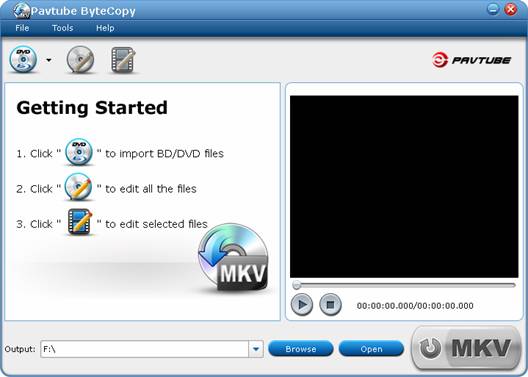Click the 'to import BD/DVD files' text

pos(165,153)
